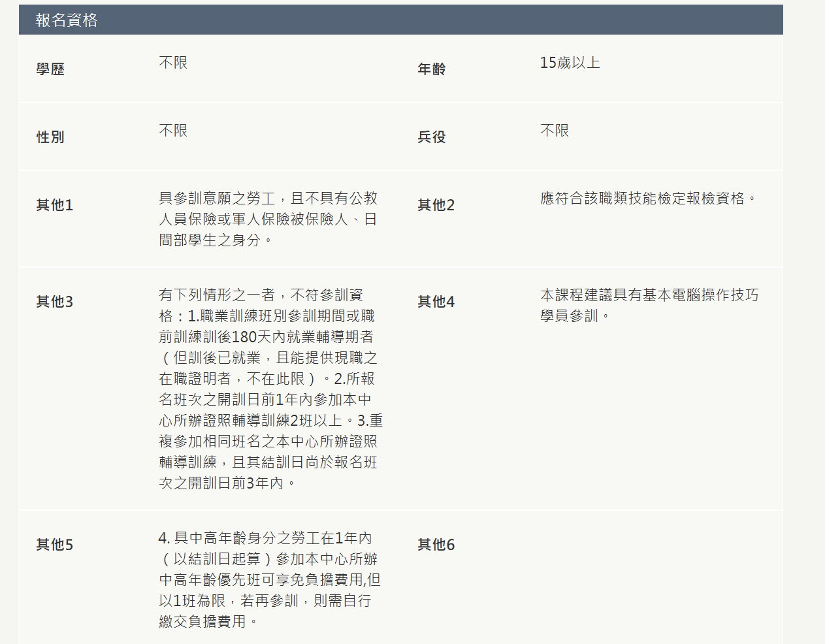Image resolution: width=825 pixels, height=644 pixels.
Task: Select the 15歲以上 age value
Action: [x=570, y=63]
